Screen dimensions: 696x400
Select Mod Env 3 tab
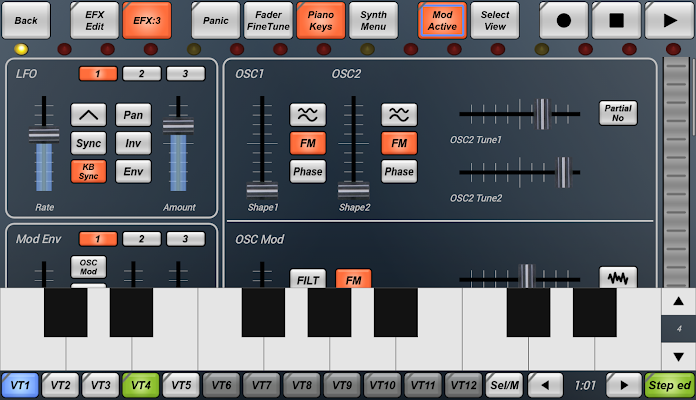186,239
